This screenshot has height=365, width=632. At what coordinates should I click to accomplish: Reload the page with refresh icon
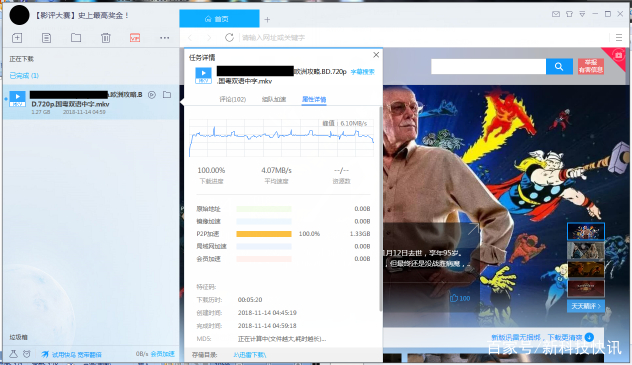click(229, 38)
